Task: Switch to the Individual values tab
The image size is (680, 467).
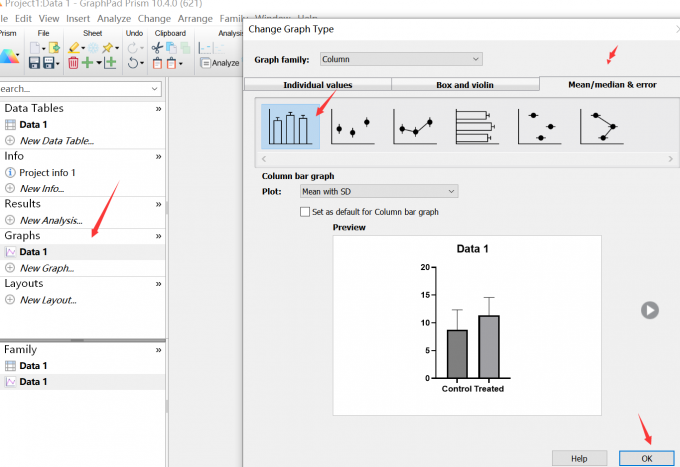Action: [318, 85]
